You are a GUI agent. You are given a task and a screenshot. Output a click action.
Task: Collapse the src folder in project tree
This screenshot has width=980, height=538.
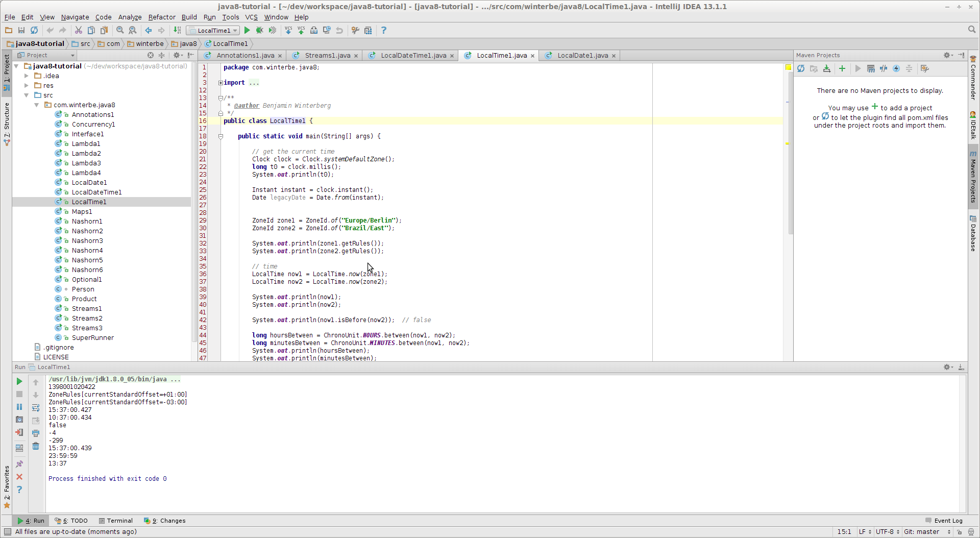[27, 95]
